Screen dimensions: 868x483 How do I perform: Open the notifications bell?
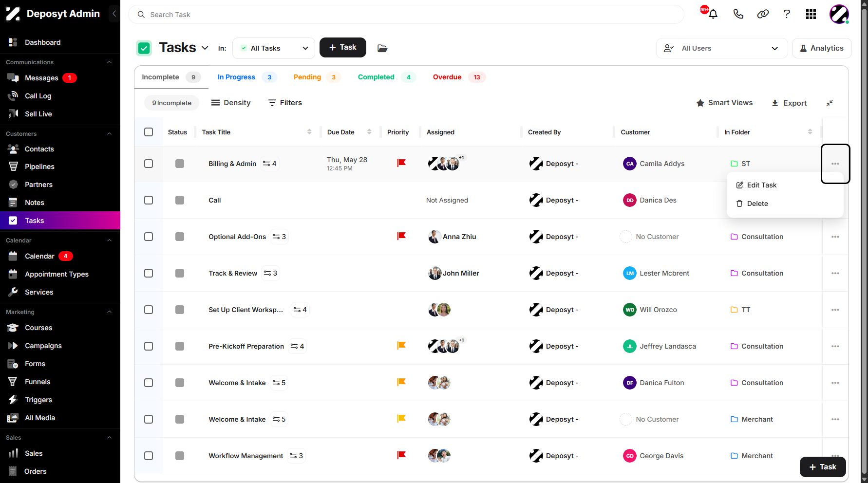point(713,14)
